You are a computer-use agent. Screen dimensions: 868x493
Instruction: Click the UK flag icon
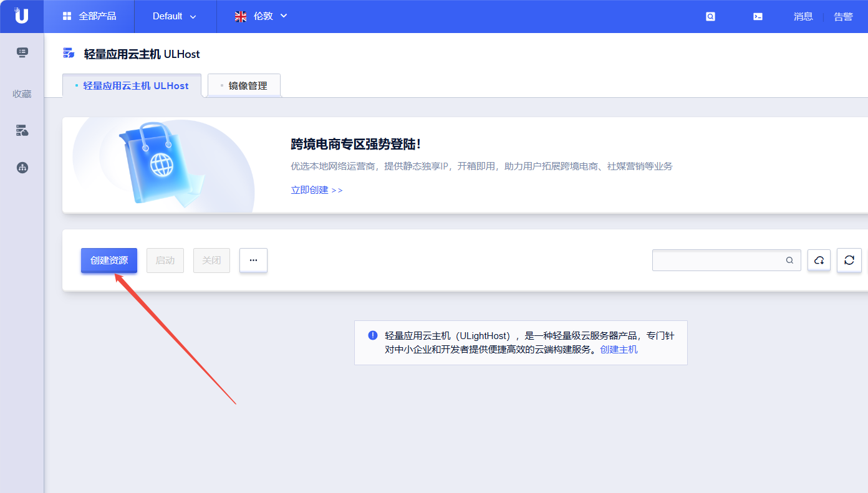click(241, 17)
